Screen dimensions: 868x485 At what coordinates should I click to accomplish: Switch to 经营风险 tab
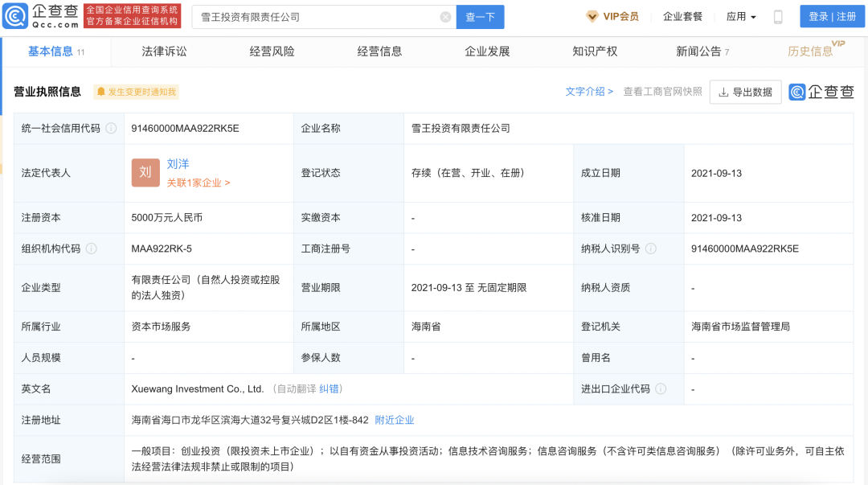(x=272, y=51)
